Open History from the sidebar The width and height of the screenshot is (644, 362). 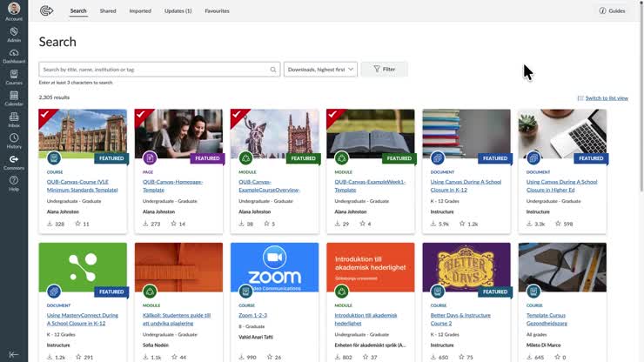coord(14,141)
